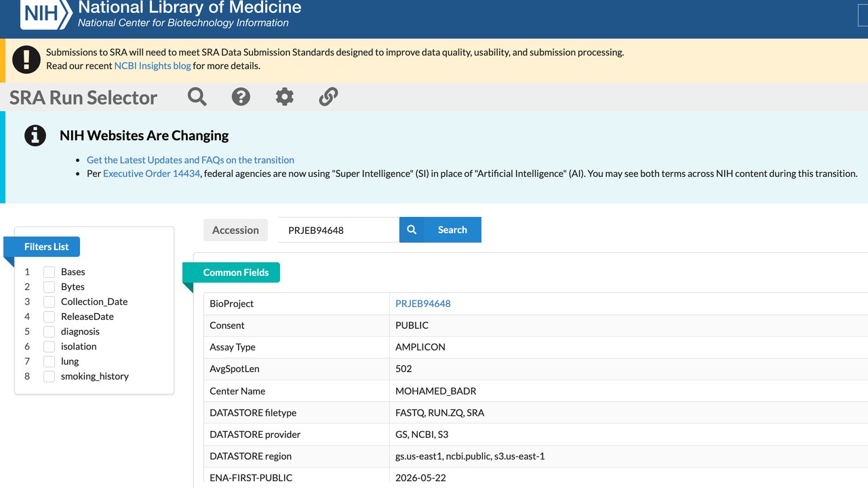
Task: Toggle the smoking_history filter checkbox
Action: (49, 376)
